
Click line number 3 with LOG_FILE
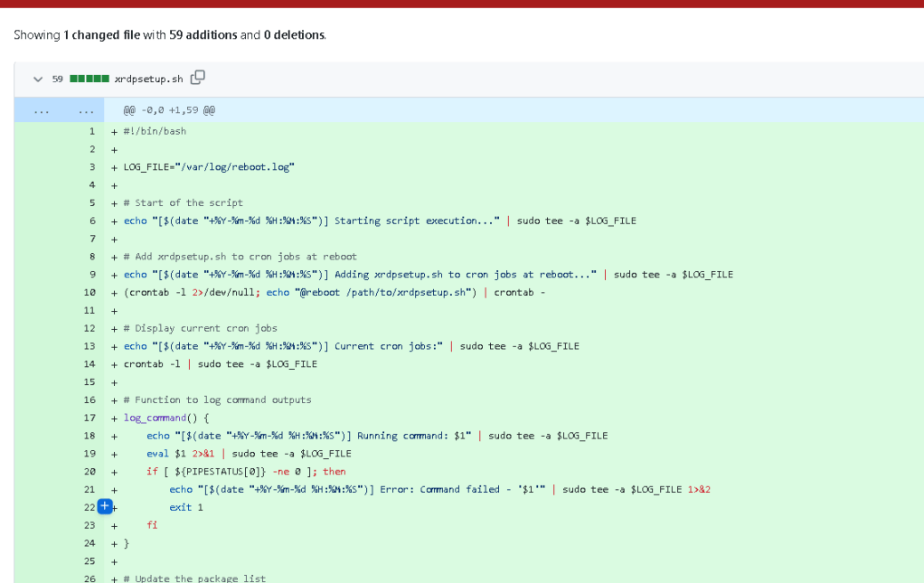(92, 167)
